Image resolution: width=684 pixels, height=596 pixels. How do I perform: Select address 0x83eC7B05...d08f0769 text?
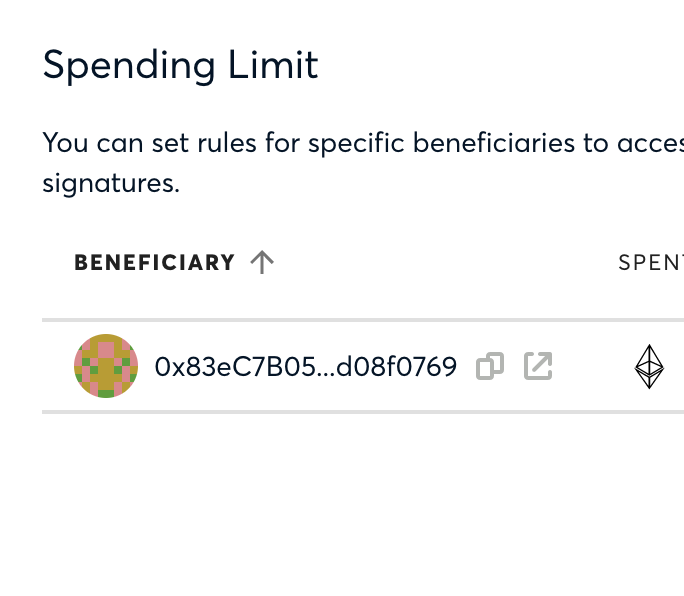point(305,367)
